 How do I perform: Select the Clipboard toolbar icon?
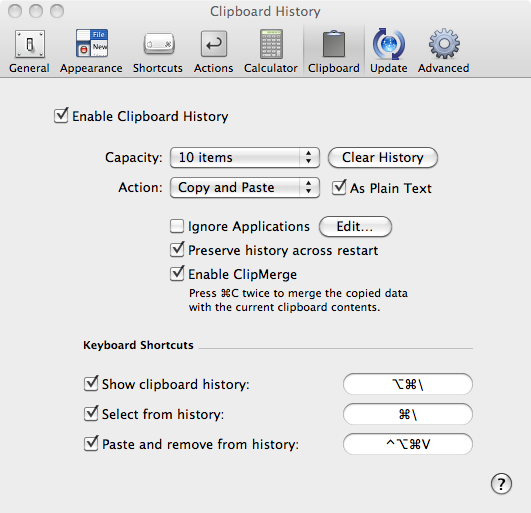334,51
